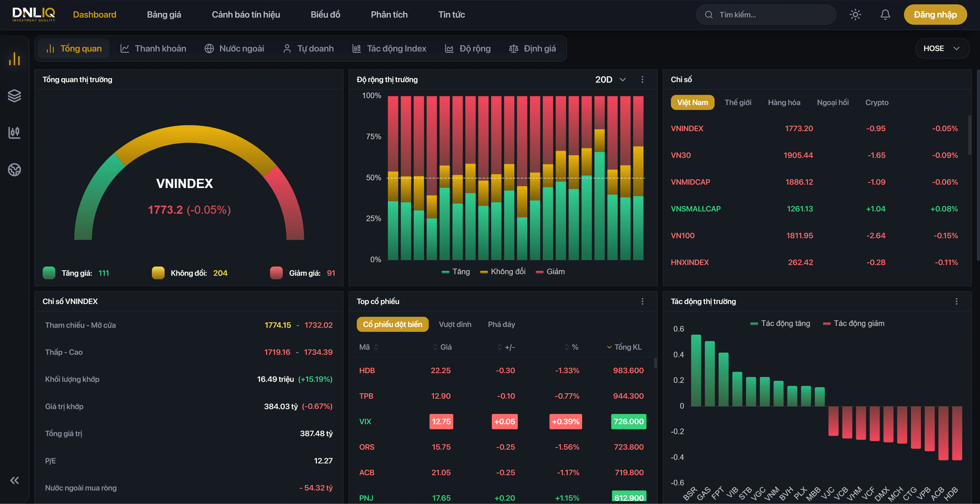
Task: Open Bảng giá in top menu
Action: 164,15
